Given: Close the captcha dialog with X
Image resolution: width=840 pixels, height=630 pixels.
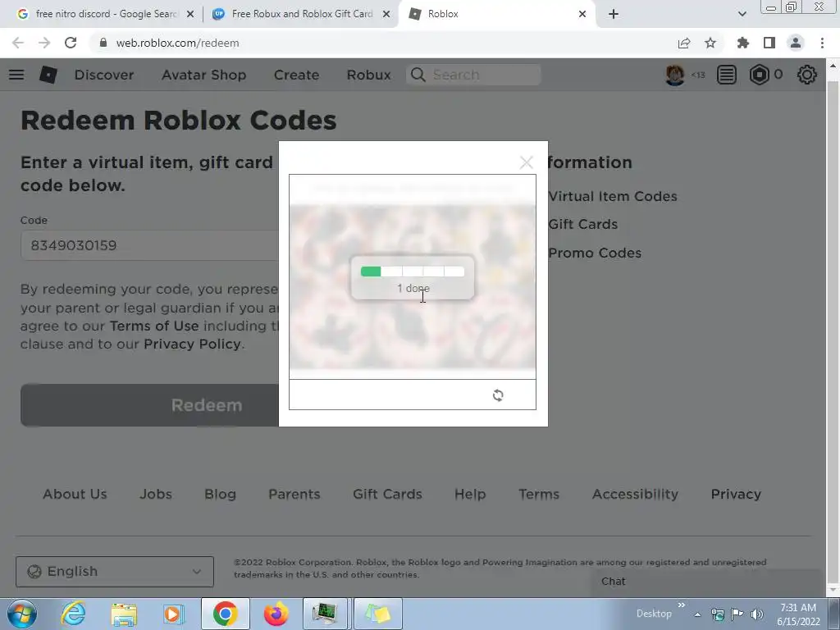Looking at the screenshot, I should (x=526, y=162).
